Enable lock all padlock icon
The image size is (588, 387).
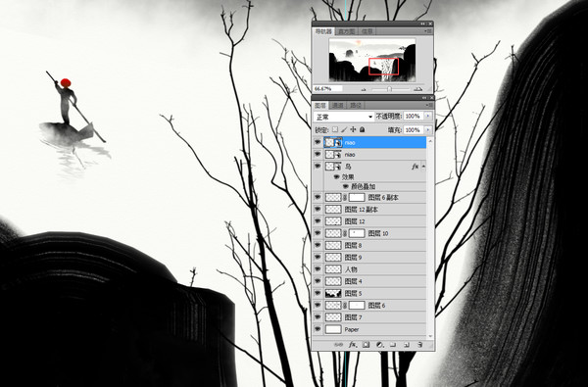[x=362, y=129]
